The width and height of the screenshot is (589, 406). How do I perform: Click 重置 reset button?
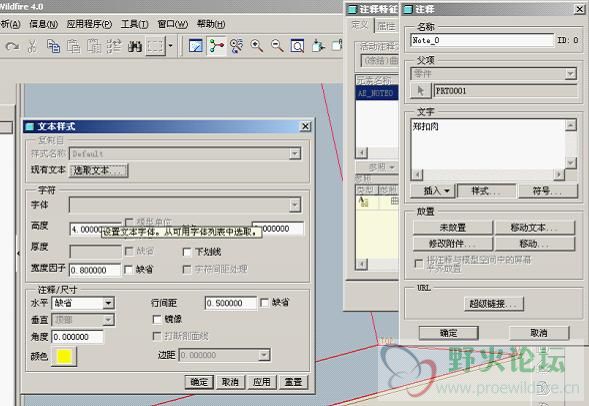(x=293, y=382)
